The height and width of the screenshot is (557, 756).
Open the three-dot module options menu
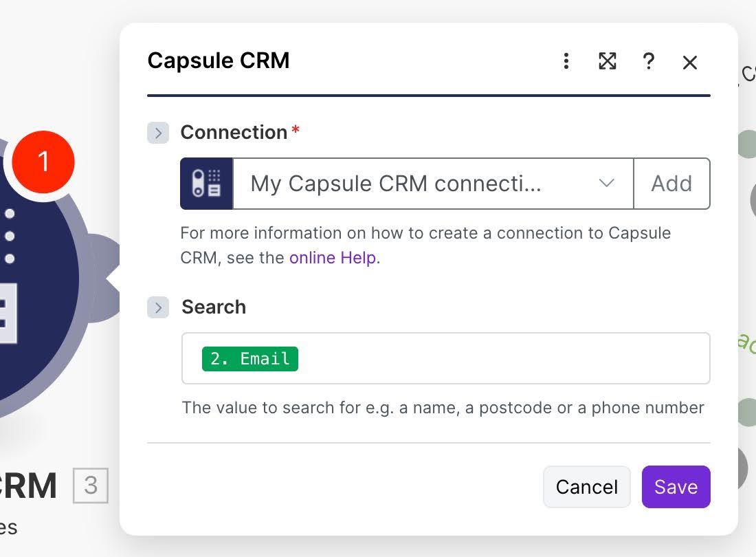tap(566, 62)
